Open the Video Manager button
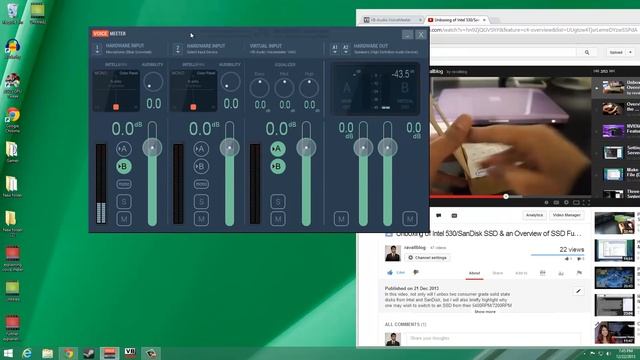Image resolution: width=640 pixels, height=360 pixels. (567, 215)
